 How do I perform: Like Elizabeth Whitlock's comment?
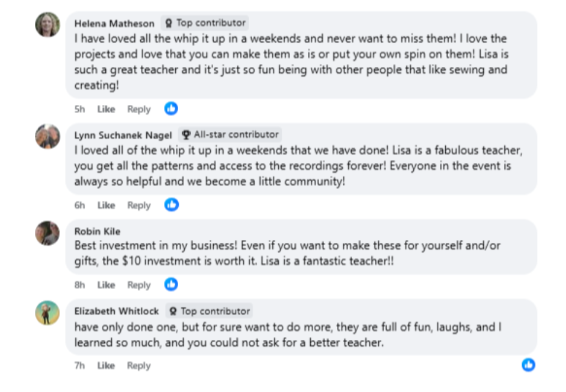click(106, 365)
